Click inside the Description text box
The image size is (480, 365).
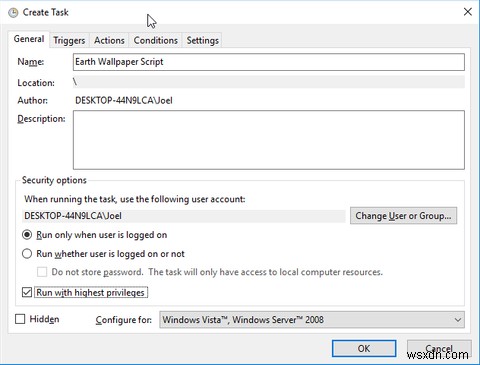[269, 140]
